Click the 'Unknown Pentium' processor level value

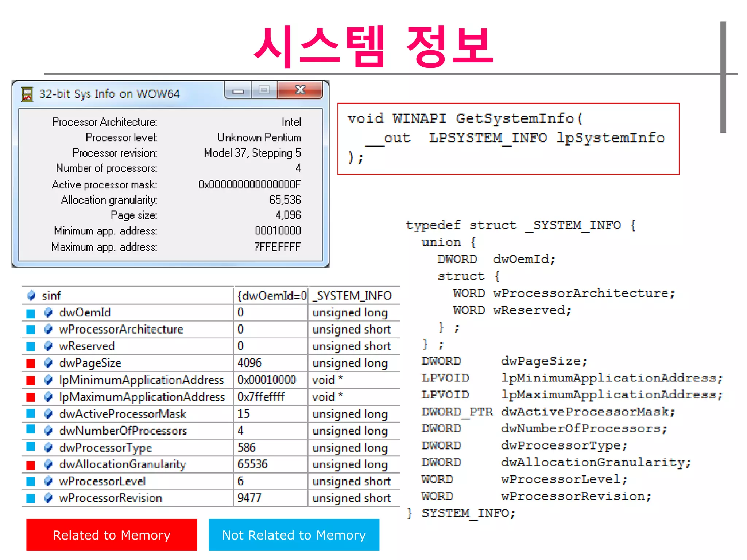click(x=259, y=137)
